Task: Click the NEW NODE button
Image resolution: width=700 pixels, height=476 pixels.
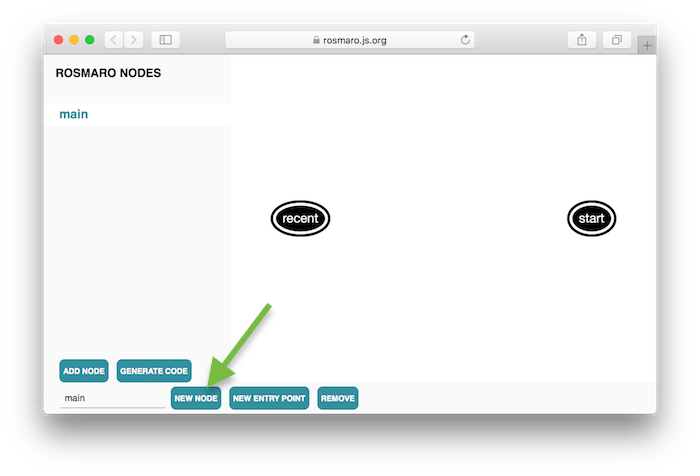Action: click(x=196, y=398)
